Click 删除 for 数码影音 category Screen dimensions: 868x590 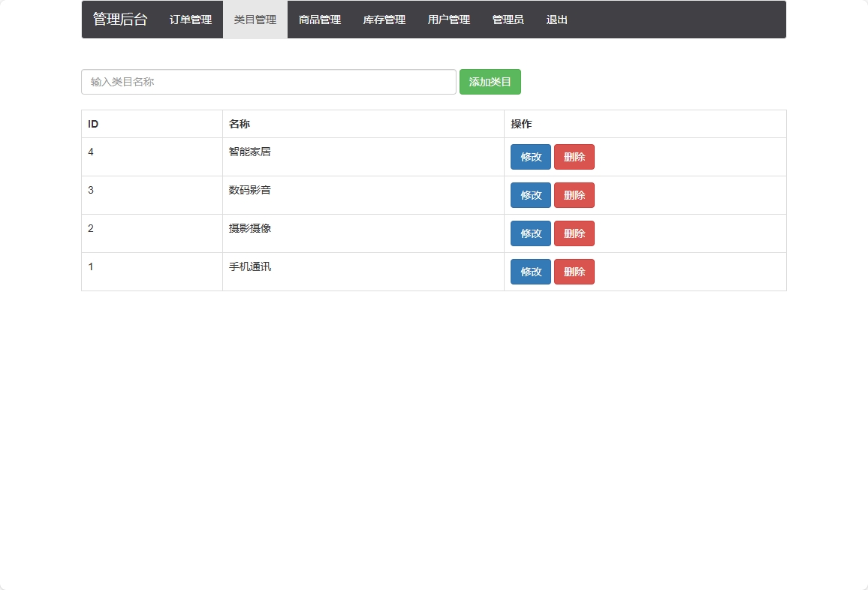point(574,195)
